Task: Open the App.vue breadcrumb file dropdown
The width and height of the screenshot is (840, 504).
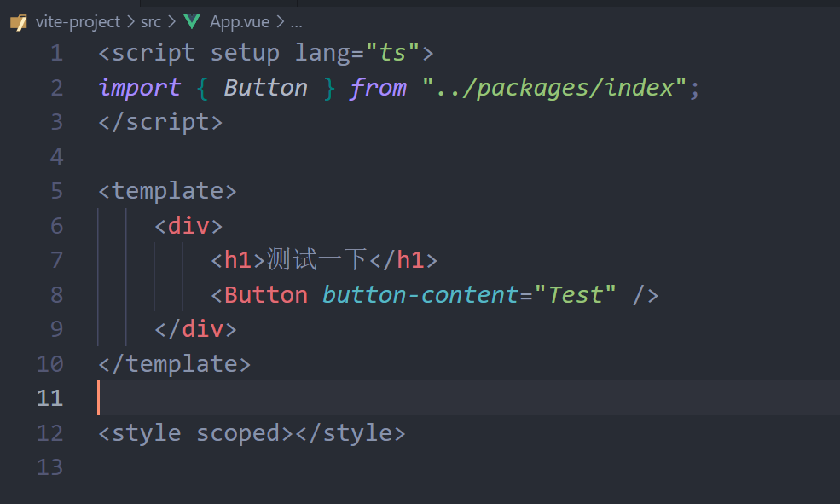Action: (240, 22)
